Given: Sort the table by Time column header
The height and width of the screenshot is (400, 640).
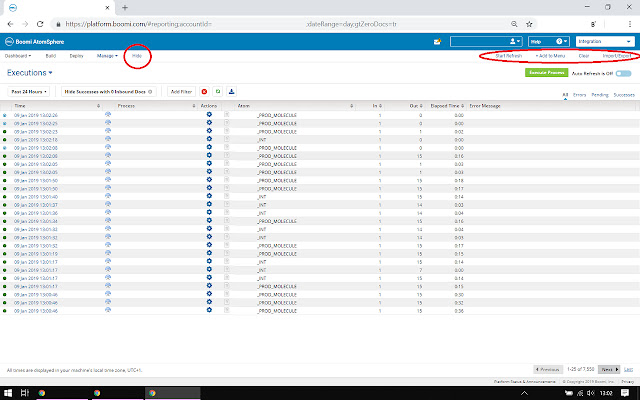Looking at the screenshot, I should coord(20,105).
